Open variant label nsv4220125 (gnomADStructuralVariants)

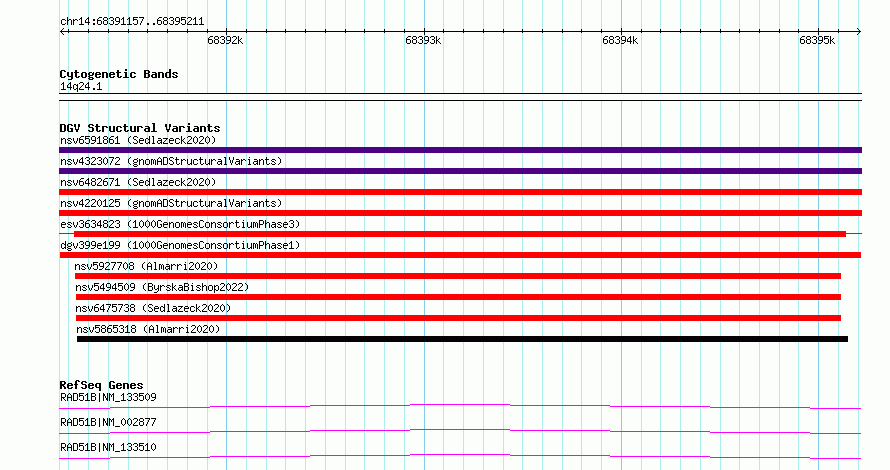[x=171, y=203]
